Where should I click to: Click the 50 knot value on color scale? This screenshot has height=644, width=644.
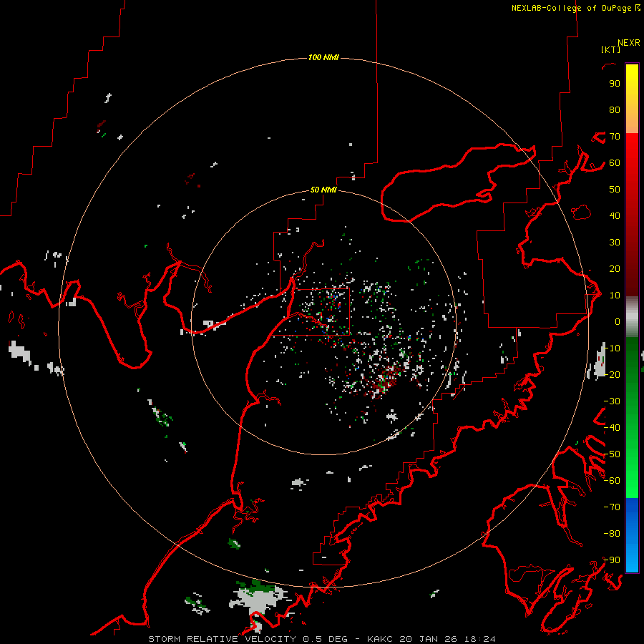(615, 190)
